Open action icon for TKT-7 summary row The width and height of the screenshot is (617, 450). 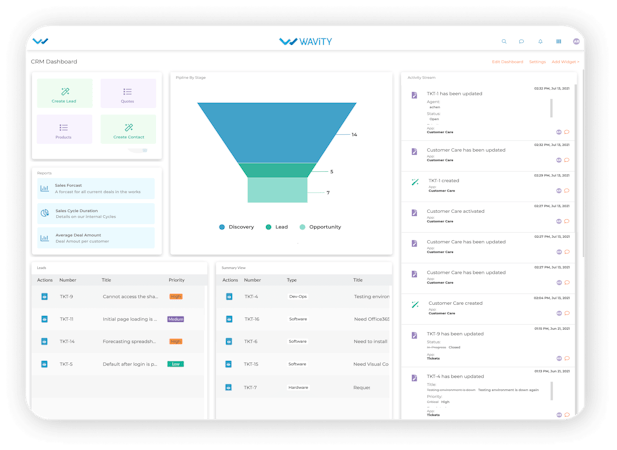pyautogui.click(x=228, y=387)
